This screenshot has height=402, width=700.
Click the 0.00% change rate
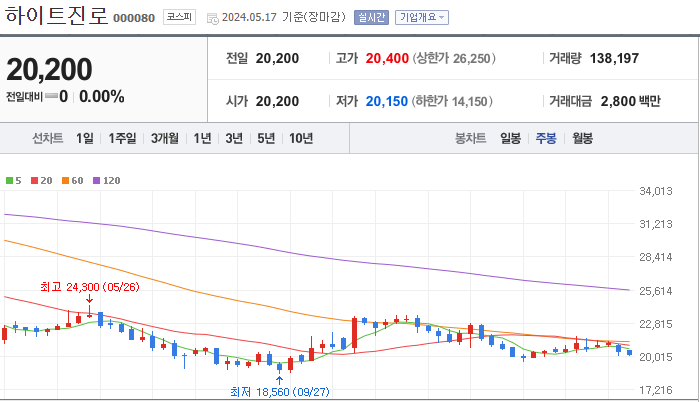102,96
